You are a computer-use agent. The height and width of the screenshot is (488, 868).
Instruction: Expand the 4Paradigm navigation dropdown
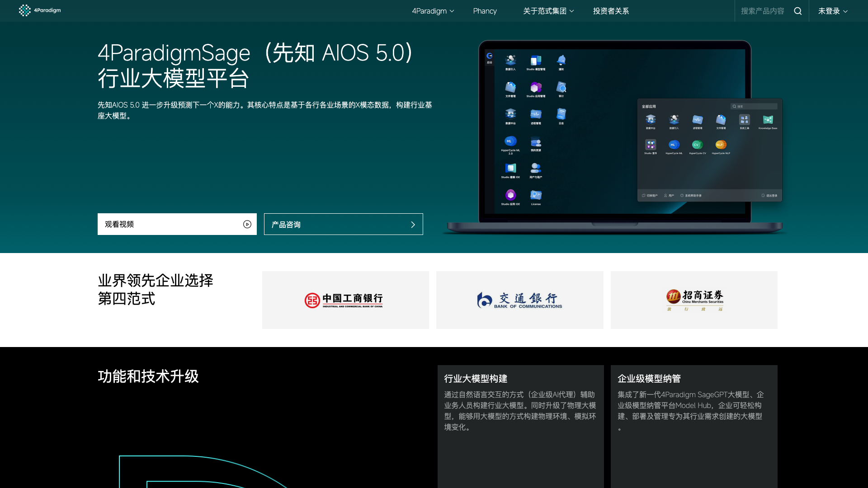[x=433, y=11]
